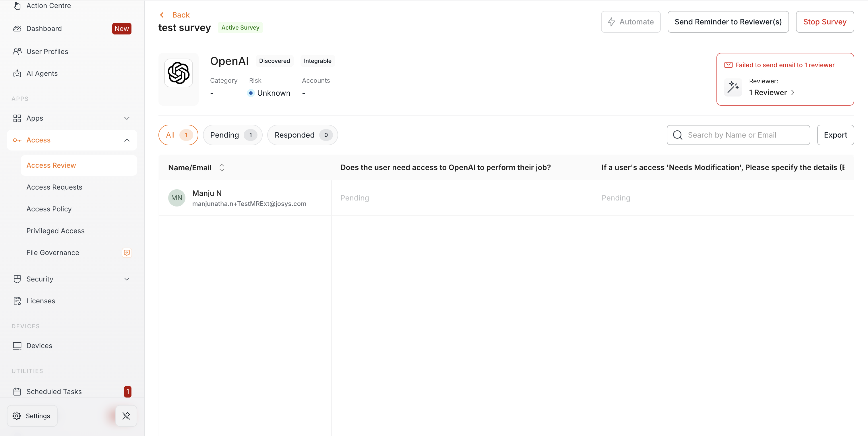Click Pending under Needs Modification column
The width and height of the screenshot is (868, 436).
[616, 198]
